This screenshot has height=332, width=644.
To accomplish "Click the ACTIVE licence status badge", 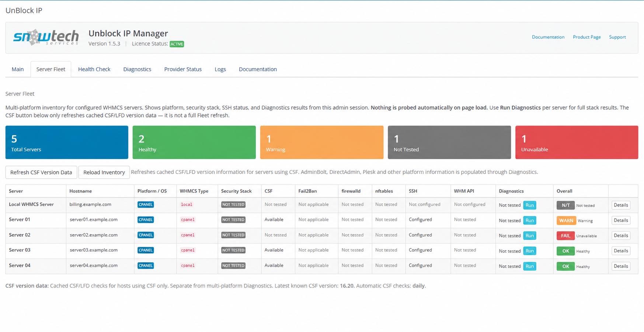I will point(177,44).
